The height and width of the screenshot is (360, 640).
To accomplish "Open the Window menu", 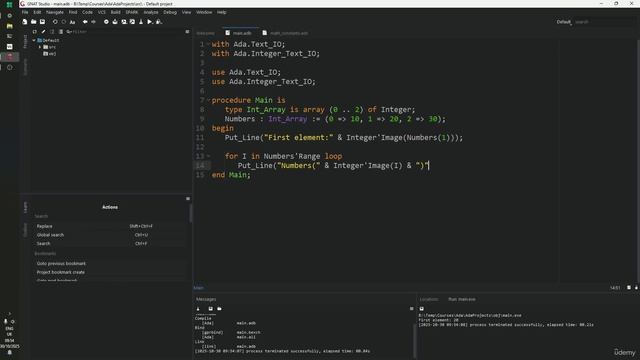I will [204, 12].
